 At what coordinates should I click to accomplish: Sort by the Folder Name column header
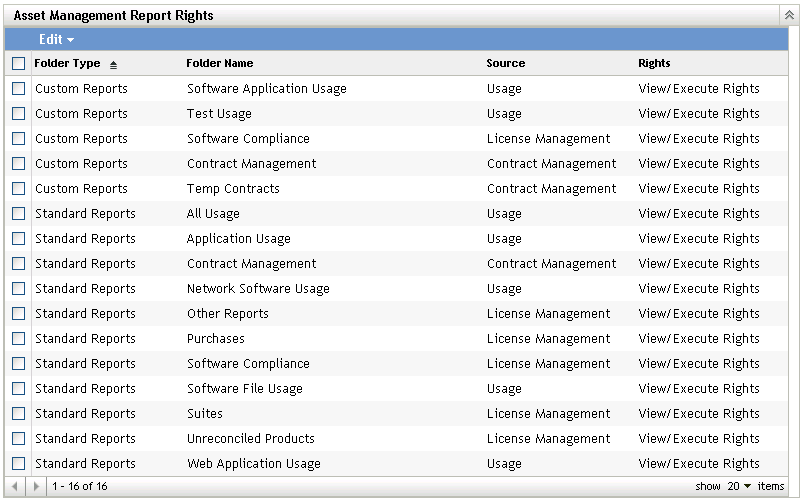(219, 63)
